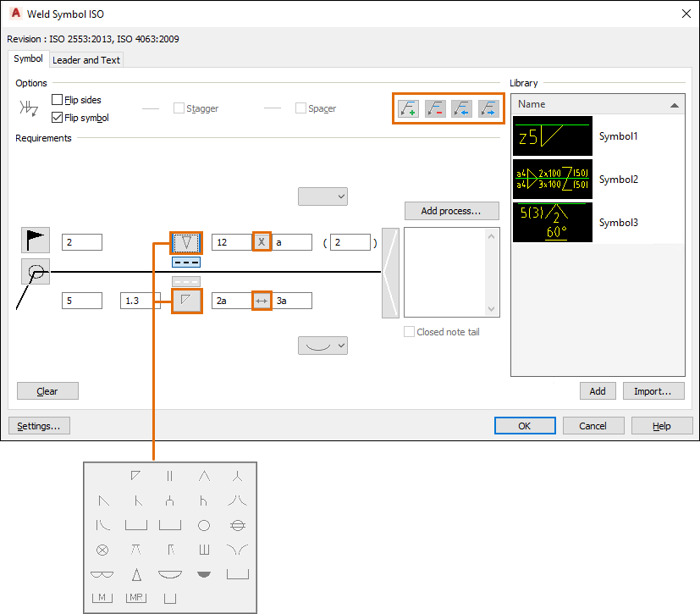This screenshot has height=614, width=700.
Task: Toggle the Stagger checkbox
Action: [179, 108]
